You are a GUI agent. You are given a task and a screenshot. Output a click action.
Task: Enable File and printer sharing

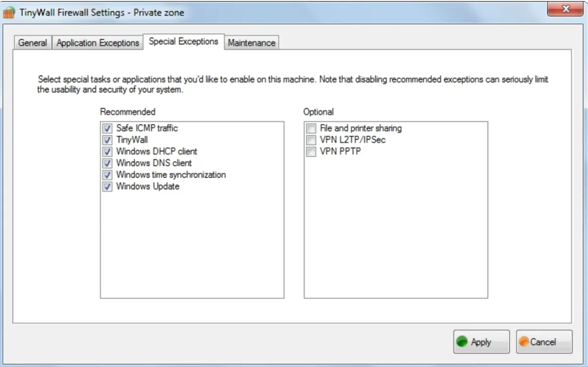311,128
